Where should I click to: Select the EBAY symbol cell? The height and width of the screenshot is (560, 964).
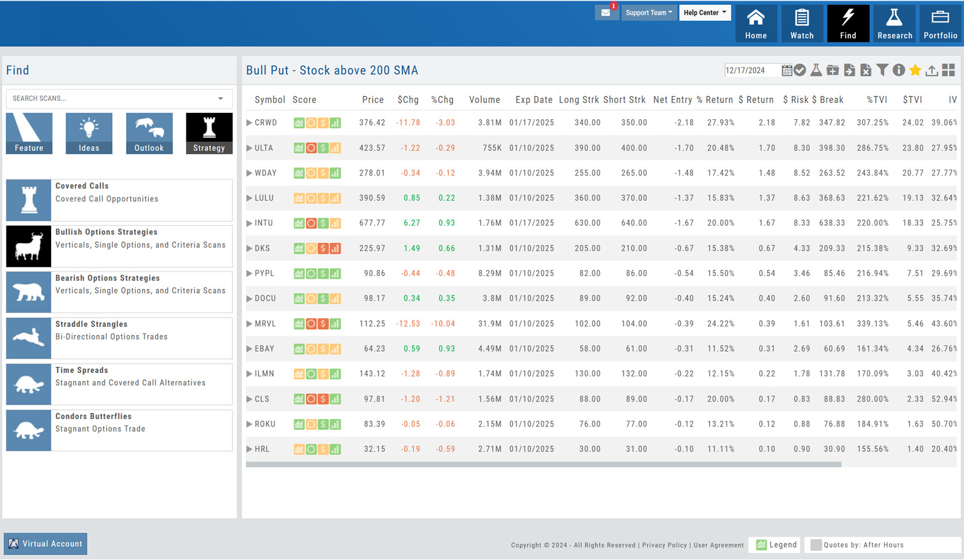[x=264, y=349]
